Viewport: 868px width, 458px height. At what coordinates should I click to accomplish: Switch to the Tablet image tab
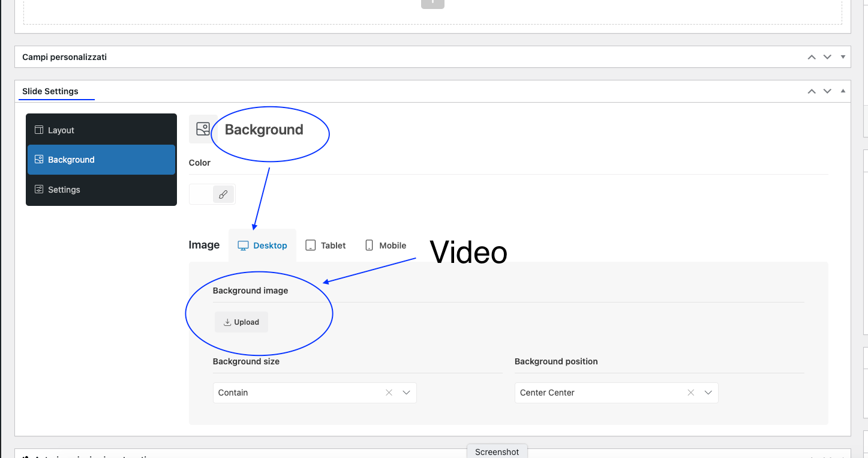[326, 246]
